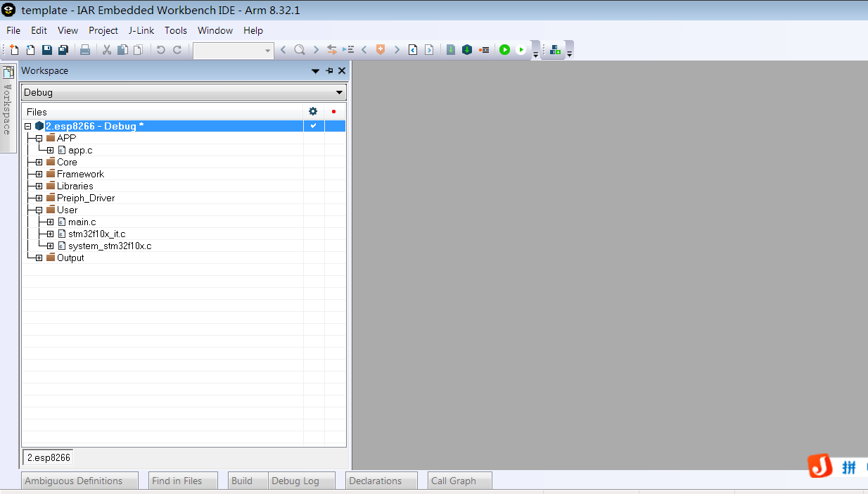Image resolution: width=868 pixels, height=494 pixels.
Task: Click the Cut scissors icon
Action: [107, 50]
